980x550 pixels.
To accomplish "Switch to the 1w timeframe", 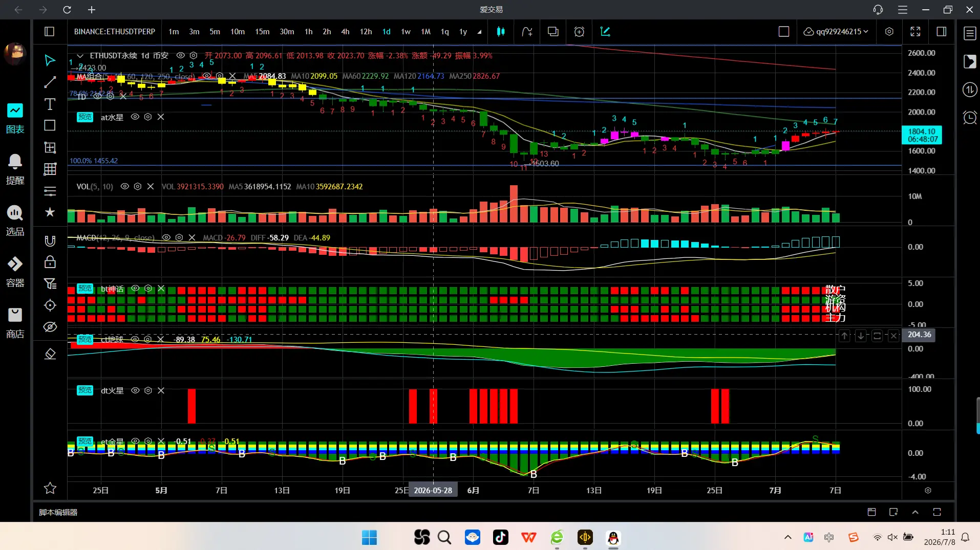I will point(406,32).
